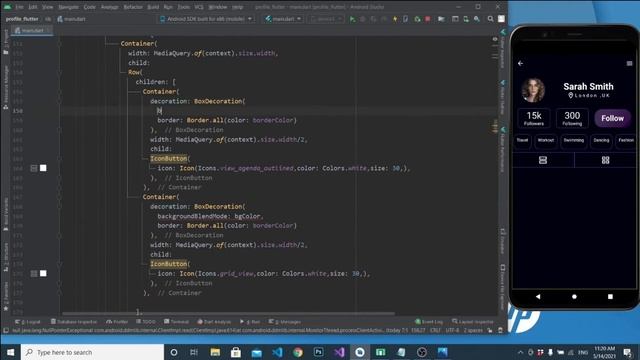Click Cortana circle icon on the taskbar
The width and height of the screenshot is (640, 360).
click(x=174, y=352)
